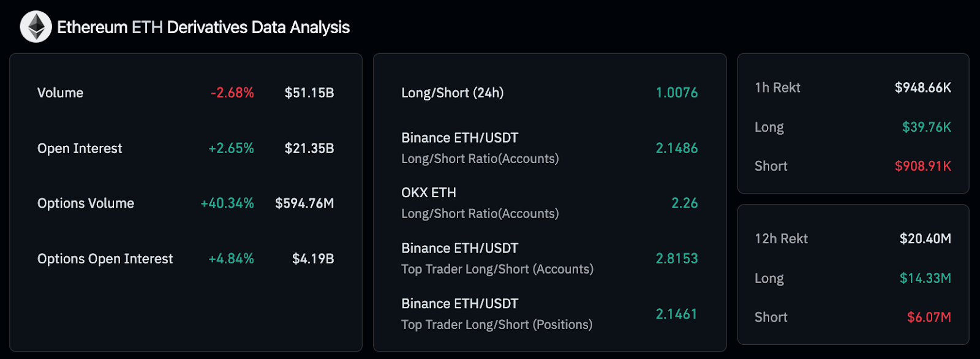The height and width of the screenshot is (359, 980).
Task: Click the $51.15B volume value
Action: tap(309, 93)
